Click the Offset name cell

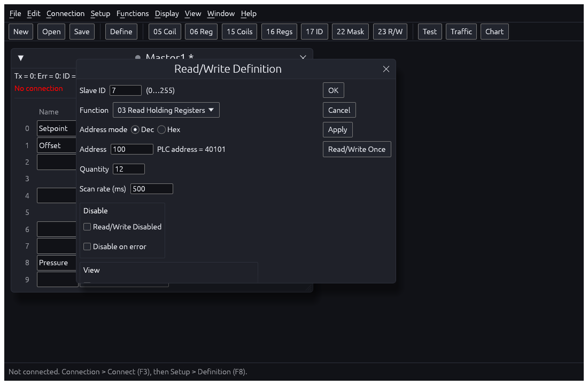point(57,145)
